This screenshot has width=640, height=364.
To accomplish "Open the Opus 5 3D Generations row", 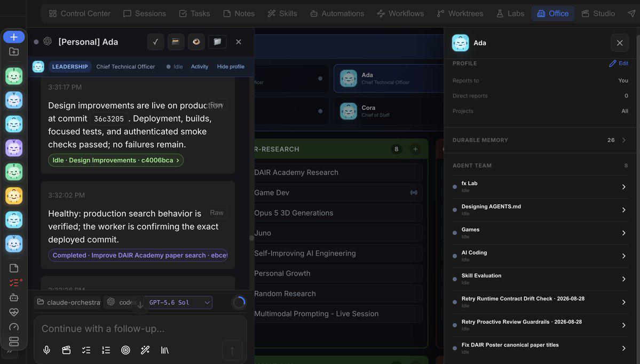I will click(x=337, y=213).
